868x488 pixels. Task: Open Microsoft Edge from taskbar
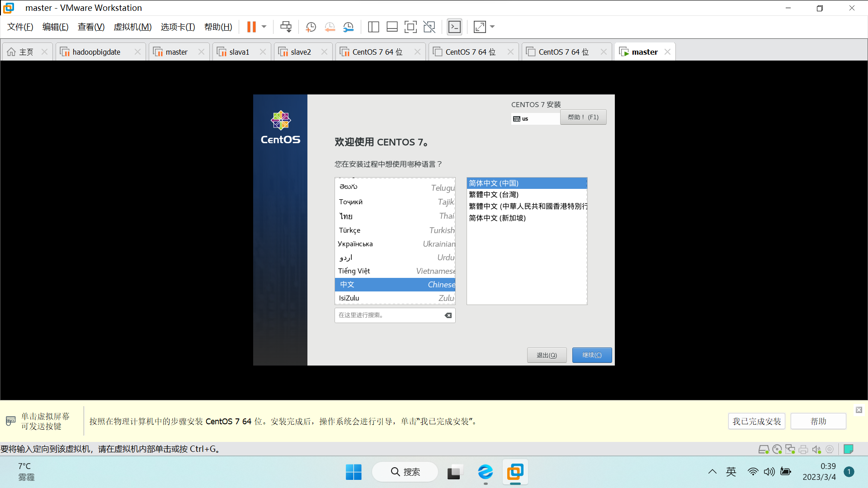pyautogui.click(x=486, y=472)
